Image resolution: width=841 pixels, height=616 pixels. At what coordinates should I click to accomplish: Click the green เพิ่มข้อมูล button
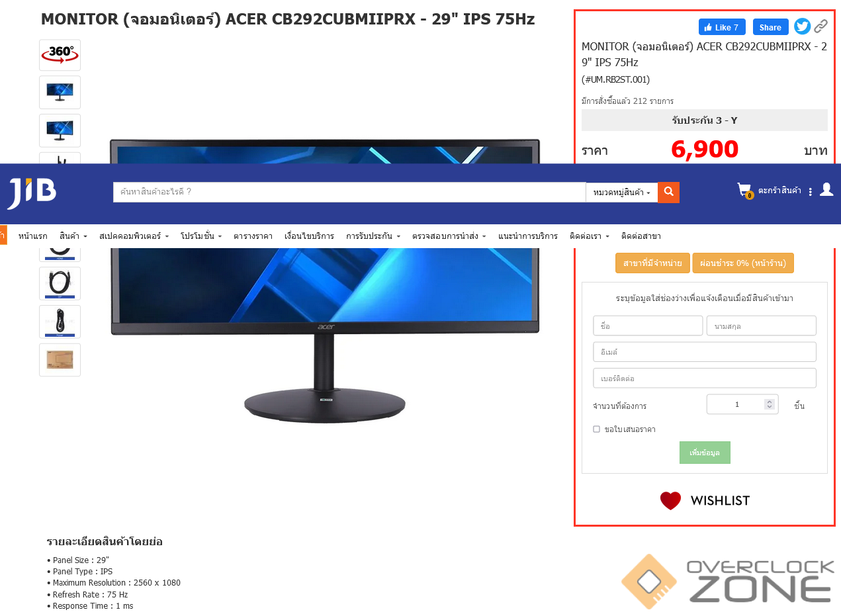pyautogui.click(x=705, y=453)
